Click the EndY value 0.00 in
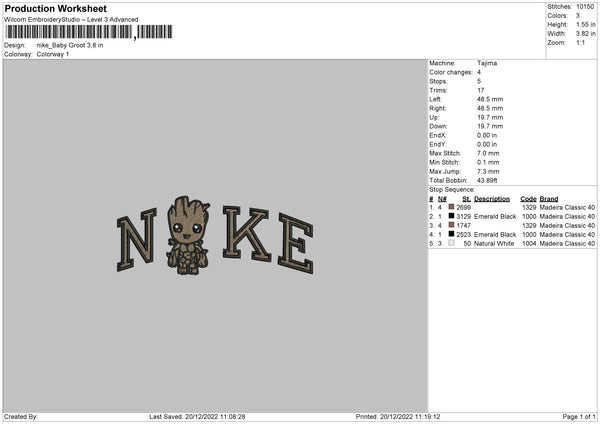Screen dimensions: 600x424 point(487,144)
